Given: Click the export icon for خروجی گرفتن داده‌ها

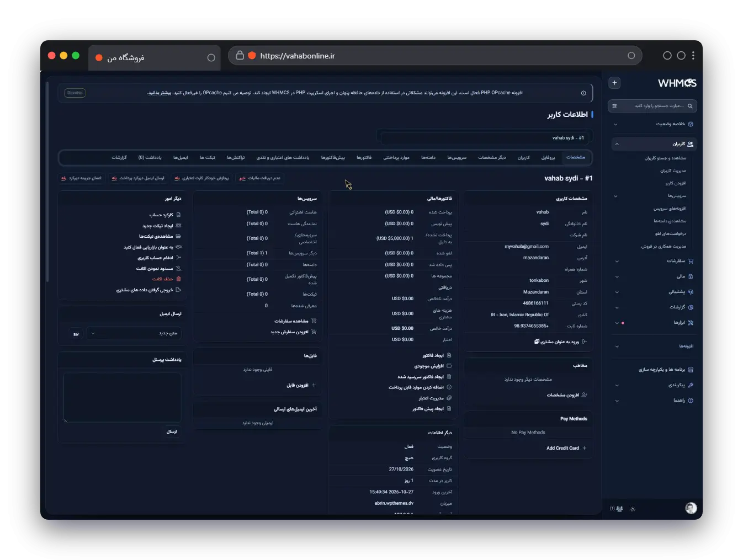Looking at the screenshot, I should pos(178,290).
